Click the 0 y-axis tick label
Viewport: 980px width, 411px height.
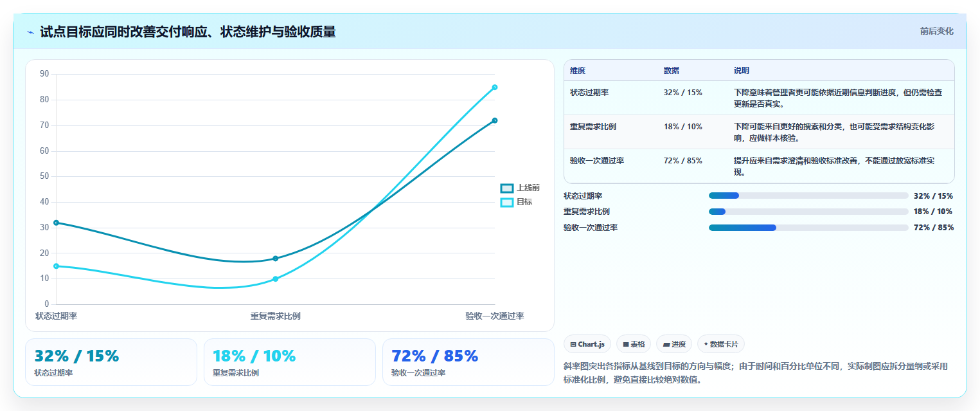coord(47,304)
